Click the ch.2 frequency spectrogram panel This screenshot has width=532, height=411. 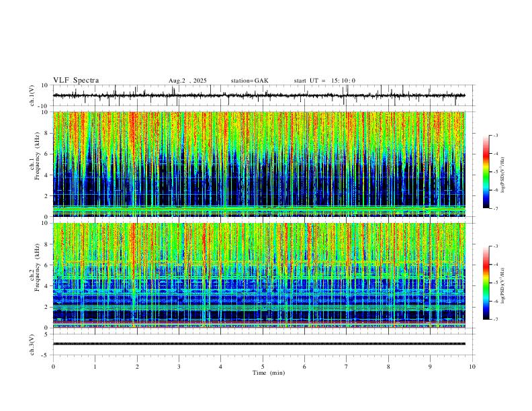coord(259,275)
